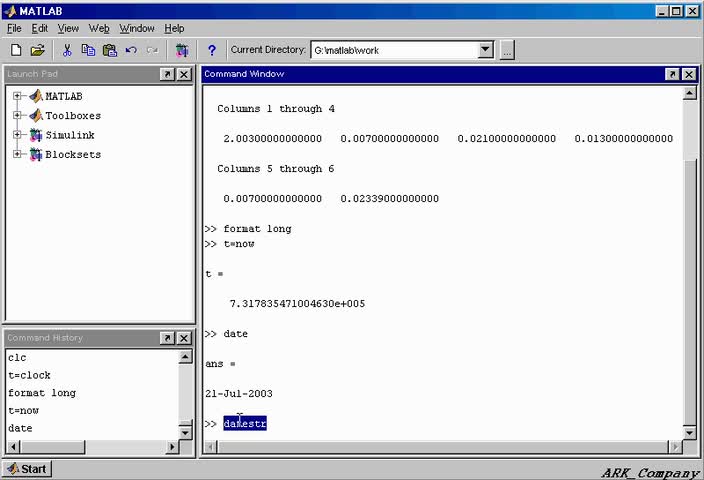Click the 'Columns 1 through 4' text
Viewport: 704px width, 480px height.
pos(276,109)
